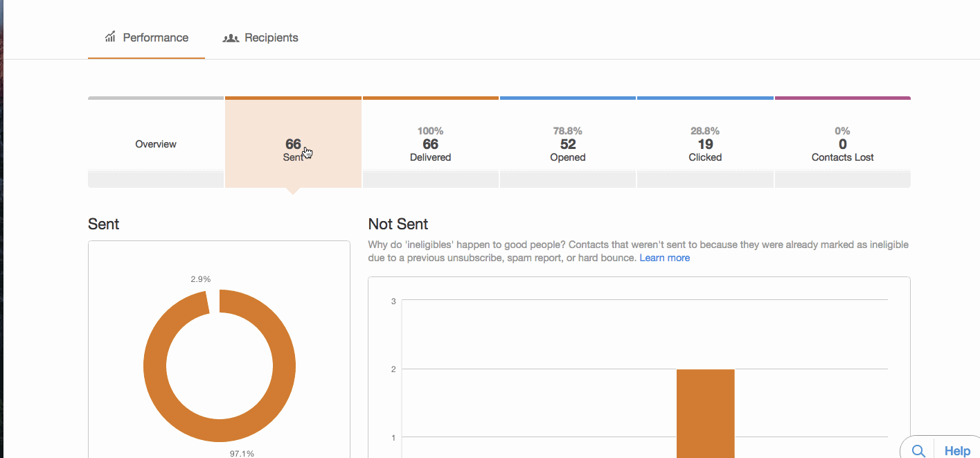Click the Performance chart icon
Viewport: 980px width, 458px height.
point(110,37)
